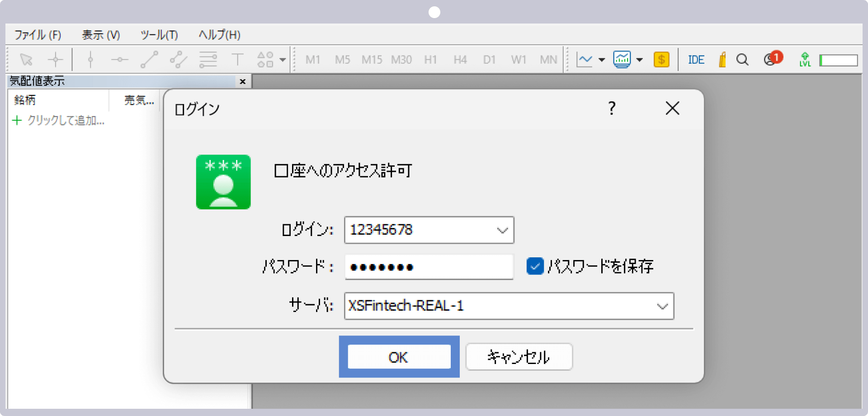This screenshot has width=868, height=416.
Task: Draw a horizontal line
Action: 120,59
